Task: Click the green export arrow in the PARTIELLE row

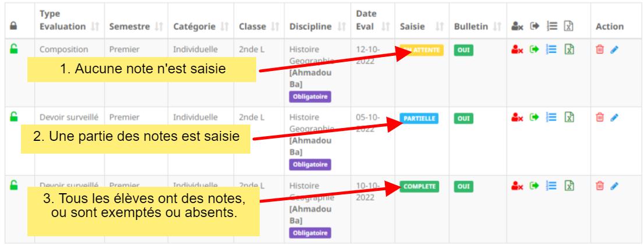Action: pyautogui.click(x=535, y=118)
